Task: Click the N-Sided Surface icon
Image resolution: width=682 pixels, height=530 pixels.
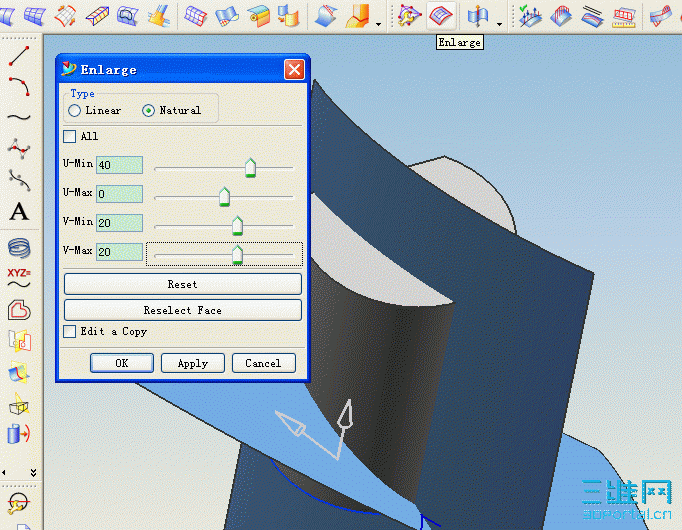Action: pyautogui.click(x=127, y=16)
